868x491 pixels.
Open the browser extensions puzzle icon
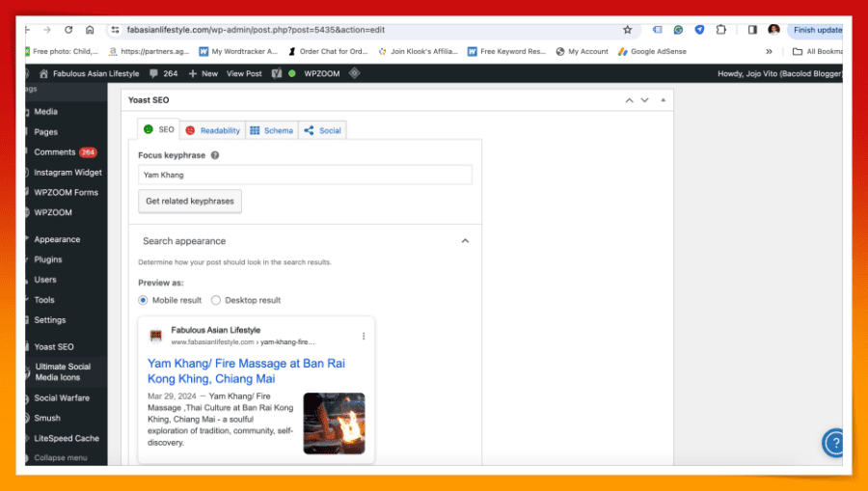point(720,30)
